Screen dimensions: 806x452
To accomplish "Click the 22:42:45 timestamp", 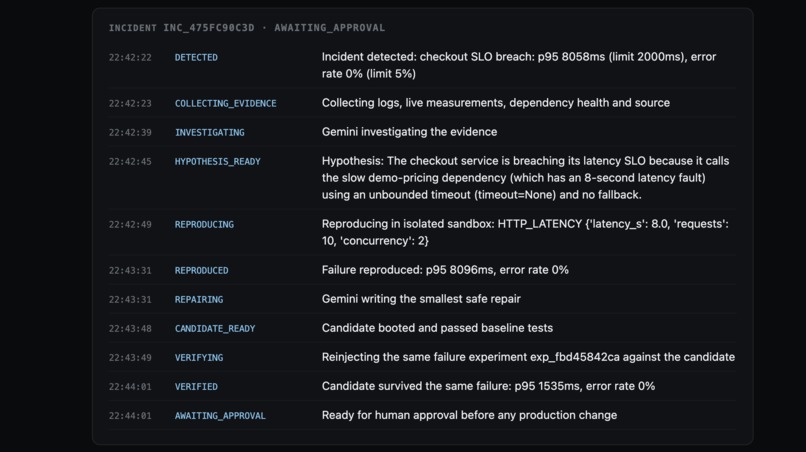I will coord(130,161).
